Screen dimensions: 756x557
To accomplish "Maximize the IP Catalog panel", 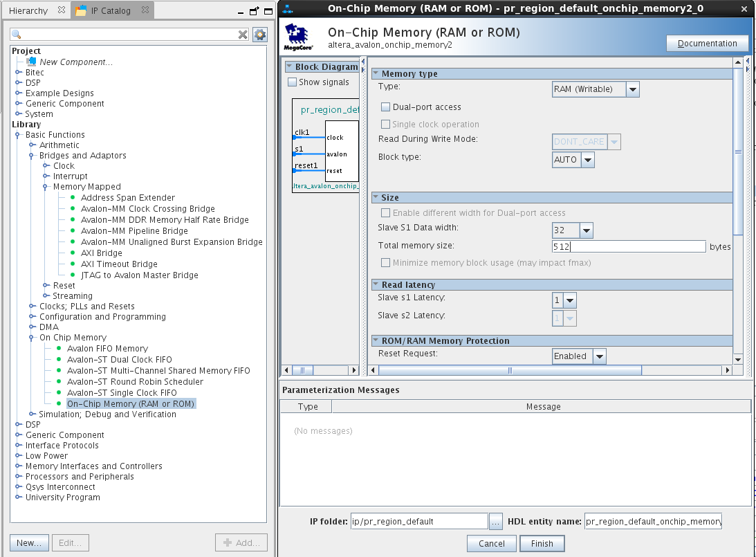I will (x=268, y=11).
